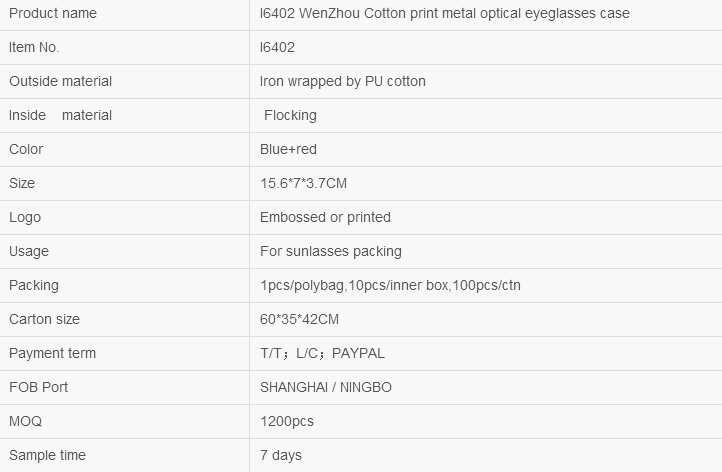
Task: Click the Payment term label
Action: click(x=52, y=353)
